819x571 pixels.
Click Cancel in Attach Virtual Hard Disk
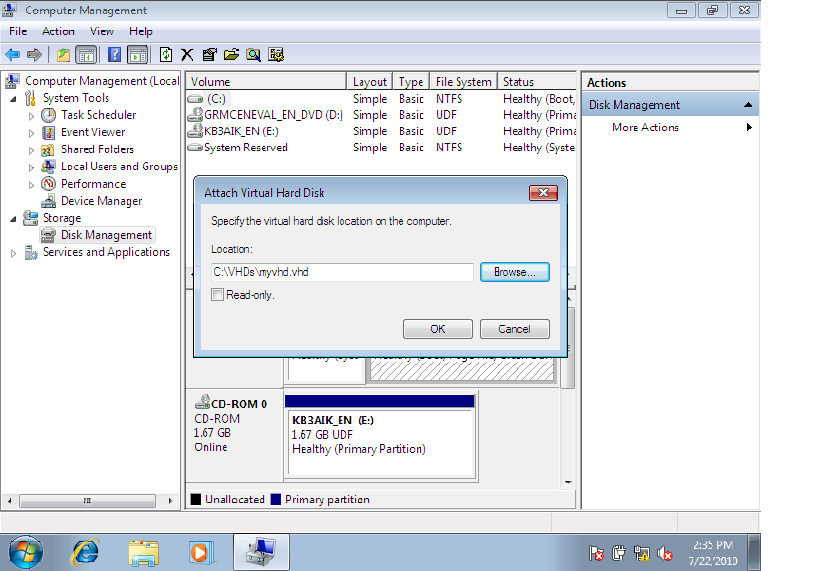(514, 329)
